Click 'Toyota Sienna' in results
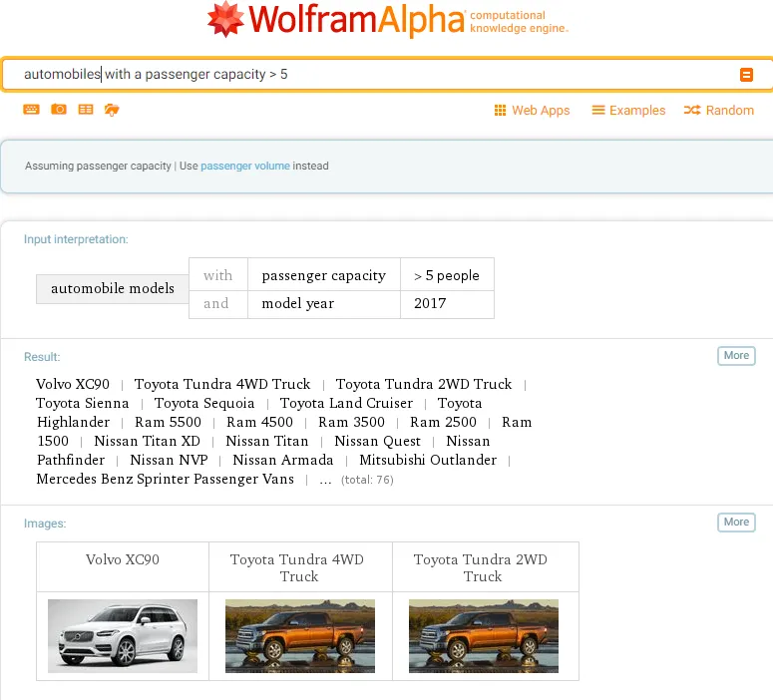773x700 pixels. tap(83, 403)
